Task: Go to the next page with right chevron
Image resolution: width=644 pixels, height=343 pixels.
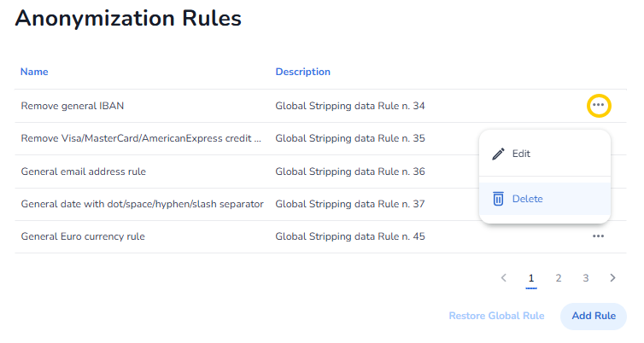Action: (x=612, y=277)
